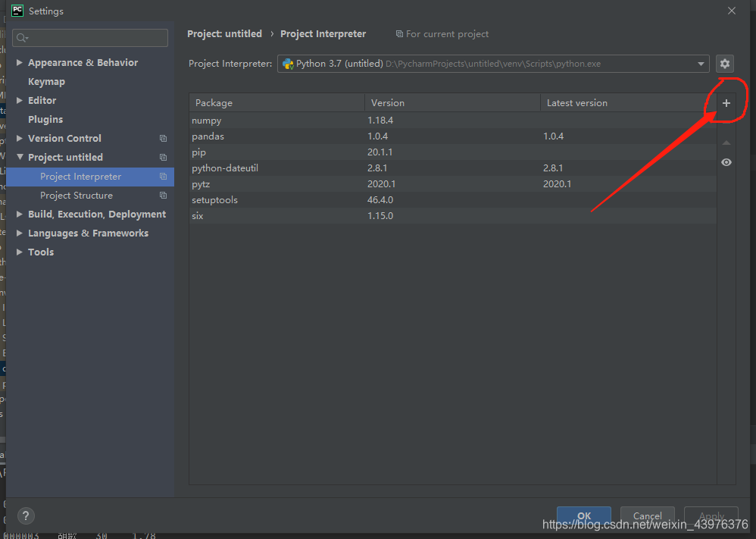This screenshot has height=539, width=756.
Task: Click OK button
Action: tap(584, 515)
